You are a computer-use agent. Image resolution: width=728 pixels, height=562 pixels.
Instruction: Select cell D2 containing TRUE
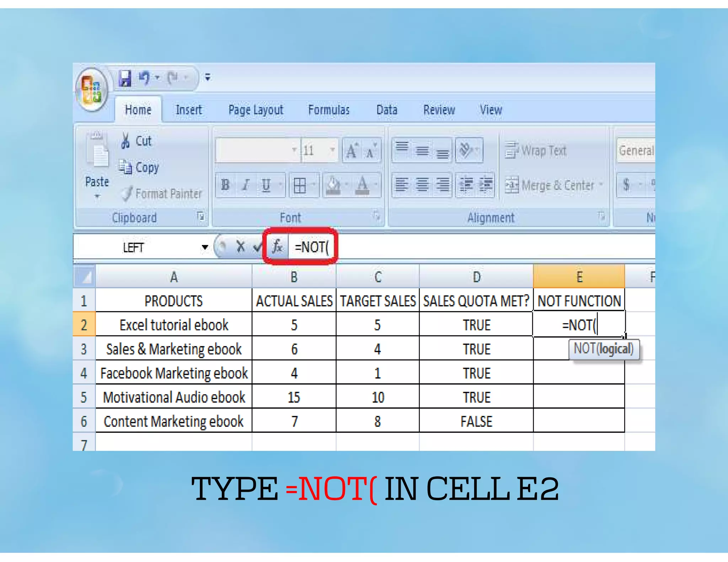pos(476,325)
